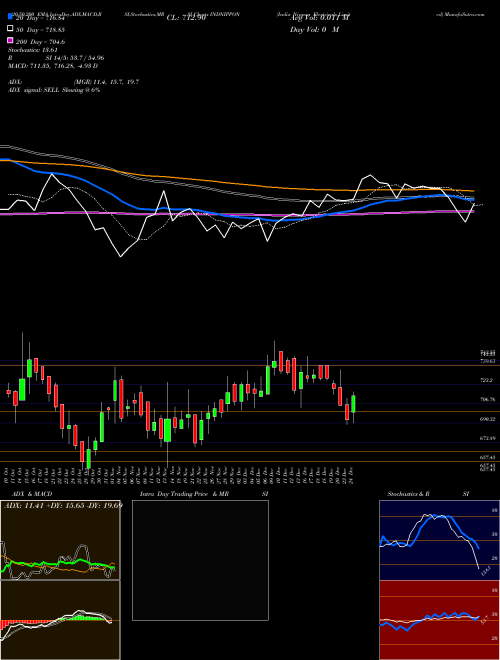Select the '20 Day = 716.84' legend text
Viewport: 500px width, 660px height.
(x=40, y=18)
